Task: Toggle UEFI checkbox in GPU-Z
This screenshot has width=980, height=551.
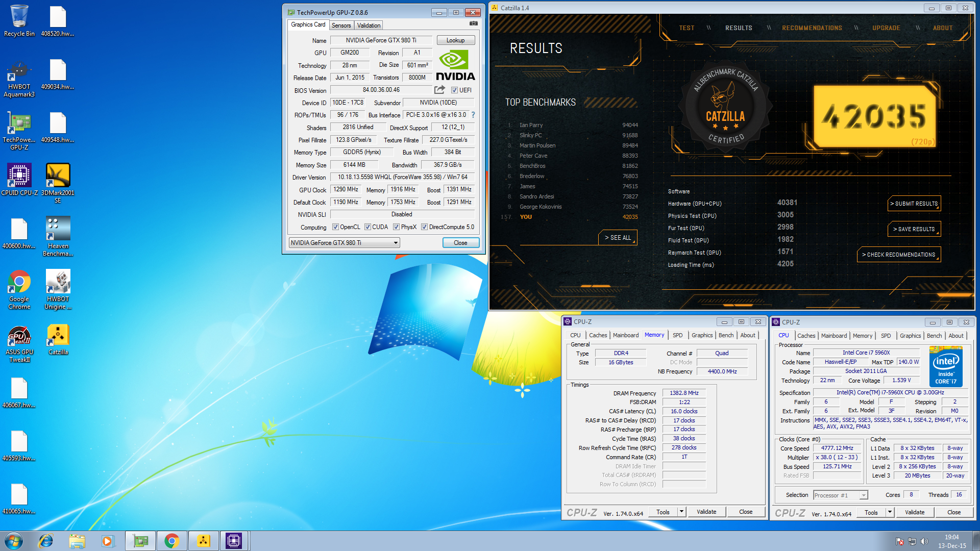Action: tap(454, 90)
